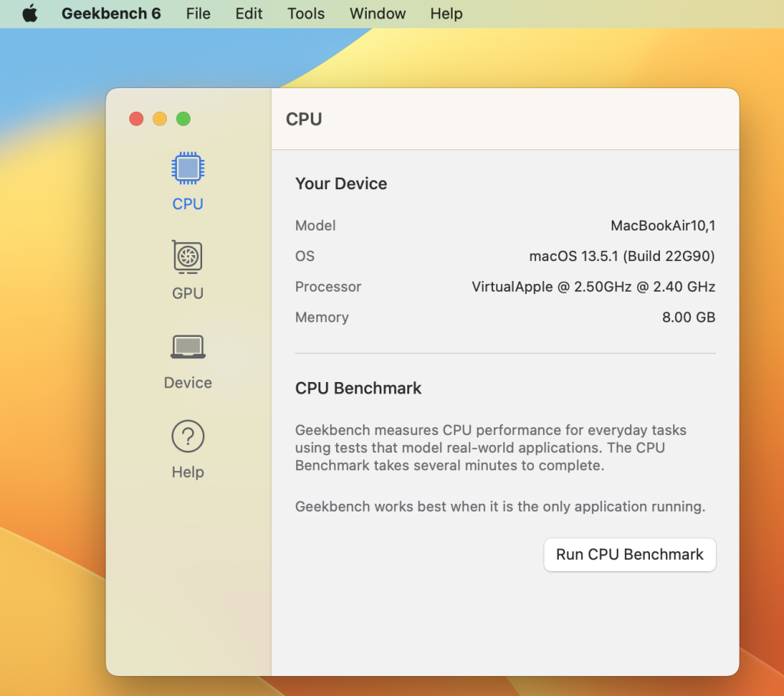Maximize the Geekbench window with green button

click(x=184, y=119)
